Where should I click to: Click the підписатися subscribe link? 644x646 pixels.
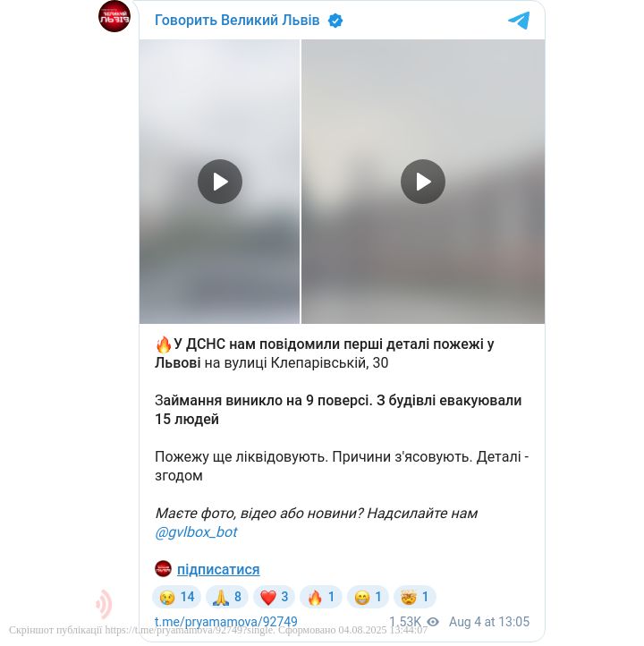coord(218,569)
